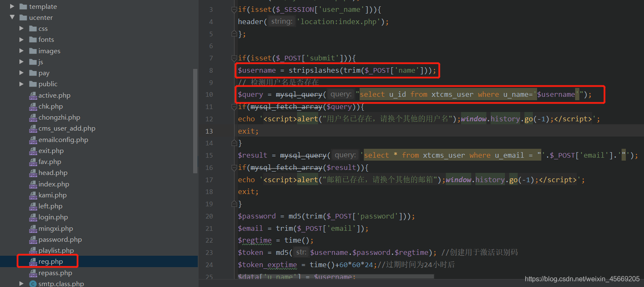Click the smtp.class.php class icon
This screenshot has height=287, width=644.
pos(33,284)
